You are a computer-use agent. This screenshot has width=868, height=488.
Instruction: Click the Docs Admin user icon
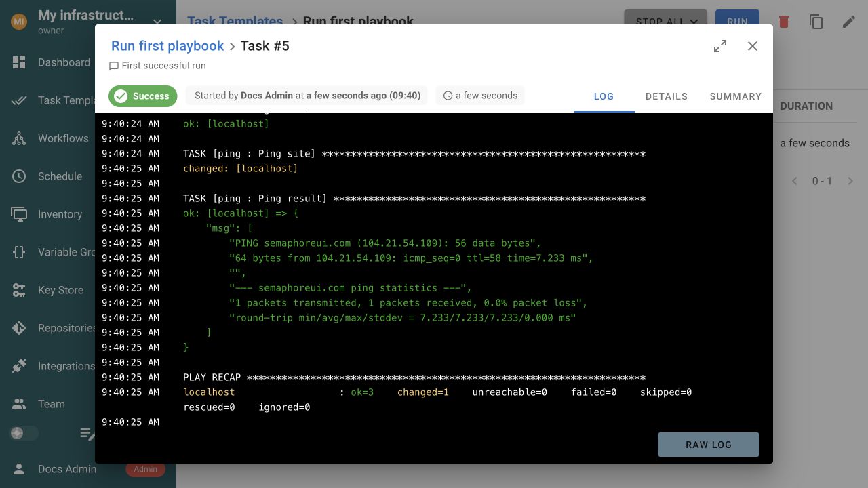(x=19, y=469)
